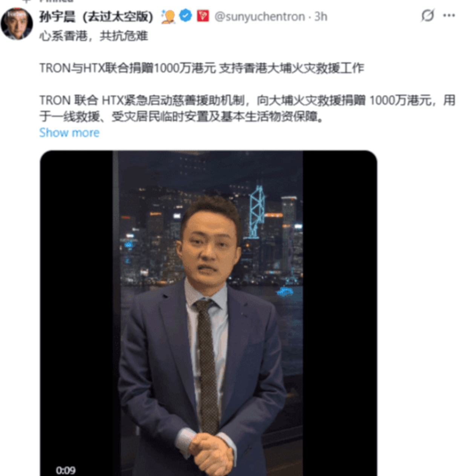This screenshot has height=476, width=467.
Task: Click the 心系香港，共抗危难 opening line
Action: 93,36
